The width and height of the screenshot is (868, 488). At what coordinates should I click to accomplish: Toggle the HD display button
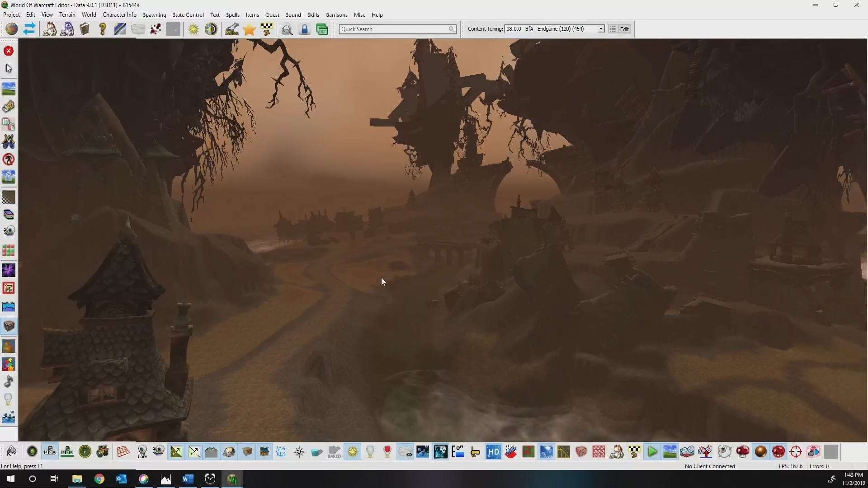tap(493, 452)
